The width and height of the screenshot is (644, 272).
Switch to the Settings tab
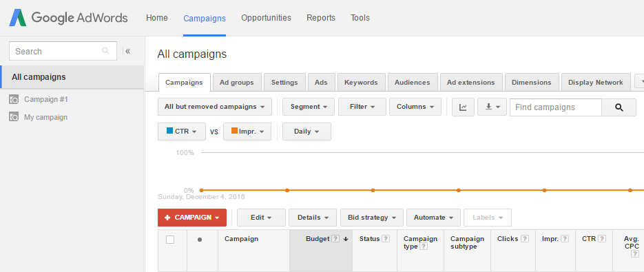(284, 82)
